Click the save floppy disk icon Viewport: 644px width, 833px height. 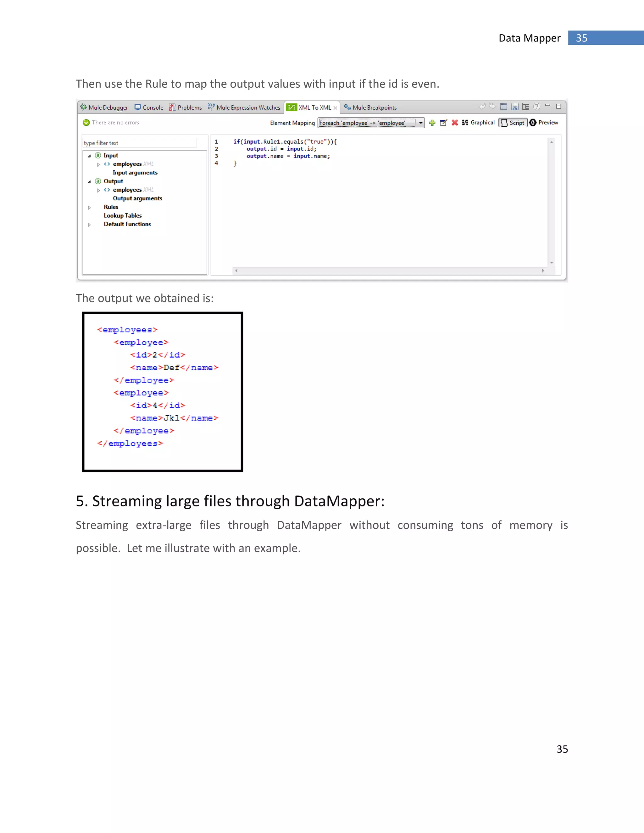(515, 107)
